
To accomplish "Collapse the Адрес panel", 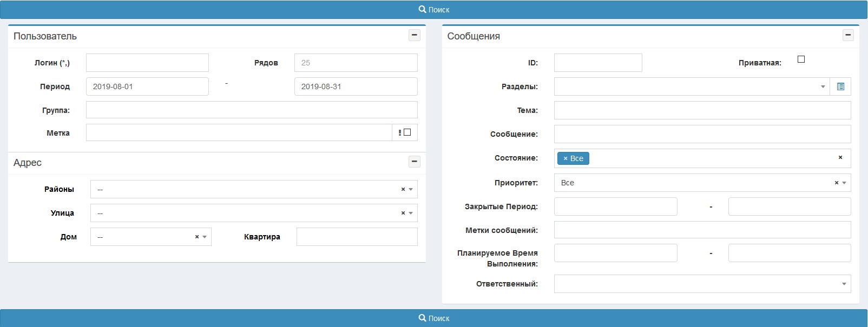I will (415, 162).
